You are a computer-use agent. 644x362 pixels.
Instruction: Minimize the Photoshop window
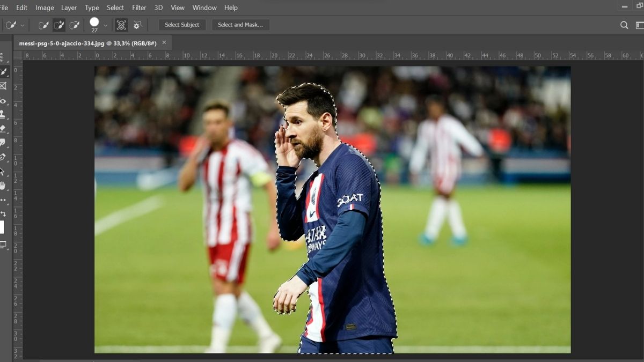click(x=624, y=6)
